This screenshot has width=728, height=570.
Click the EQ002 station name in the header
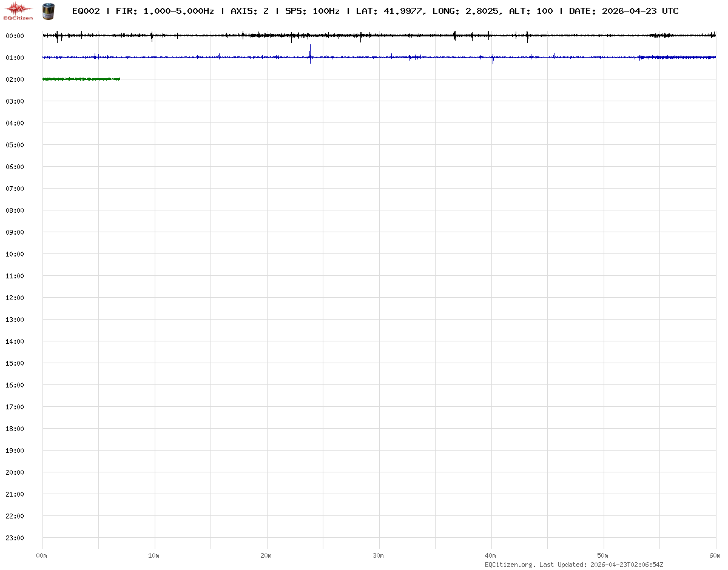click(86, 11)
